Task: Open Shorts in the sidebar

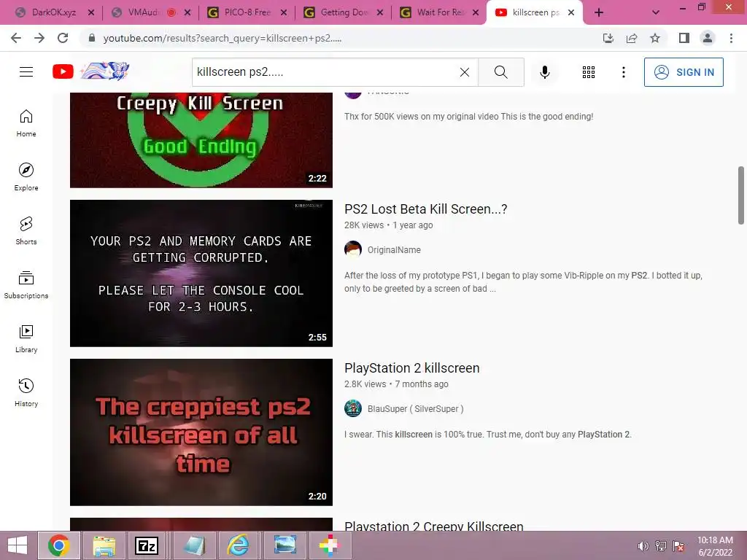Action: tap(26, 230)
